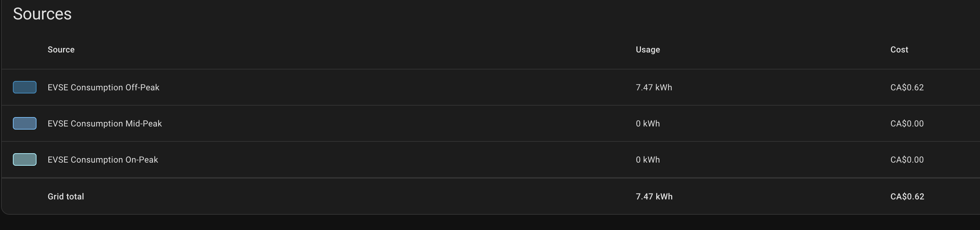Image resolution: width=980 pixels, height=230 pixels.
Task: Click the Sources card title
Action: (x=42, y=14)
